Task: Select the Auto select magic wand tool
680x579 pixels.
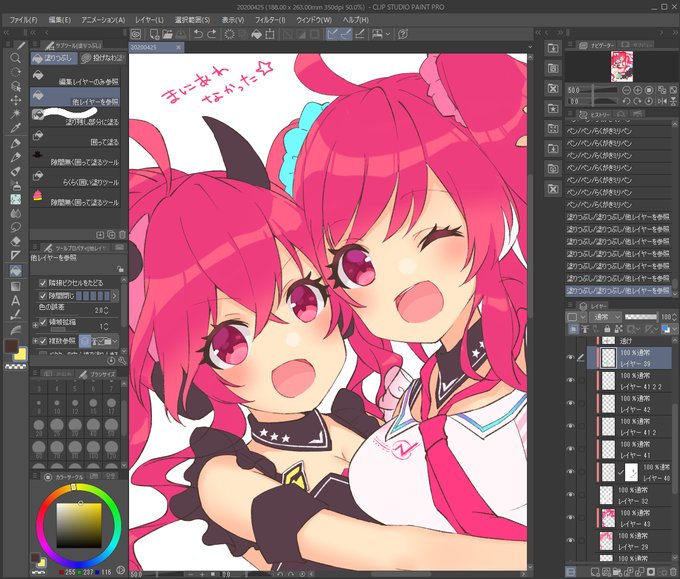Action: tap(16, 114)
